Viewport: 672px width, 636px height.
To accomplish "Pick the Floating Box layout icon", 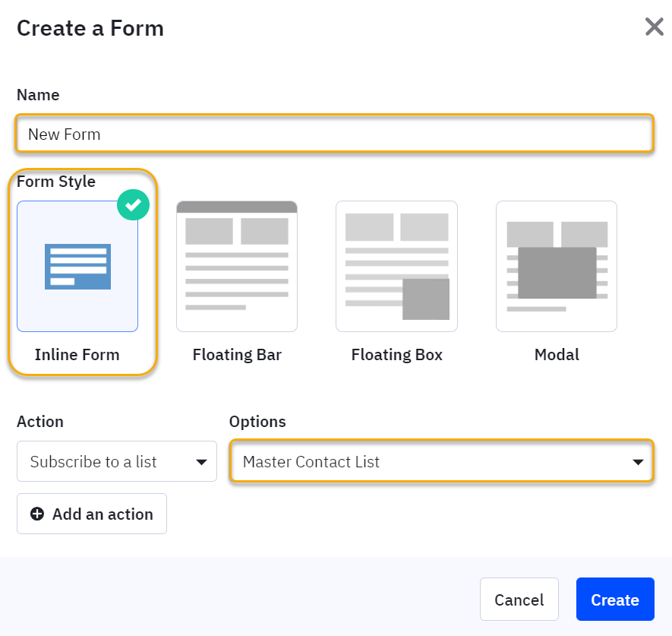I will point(396,266).
